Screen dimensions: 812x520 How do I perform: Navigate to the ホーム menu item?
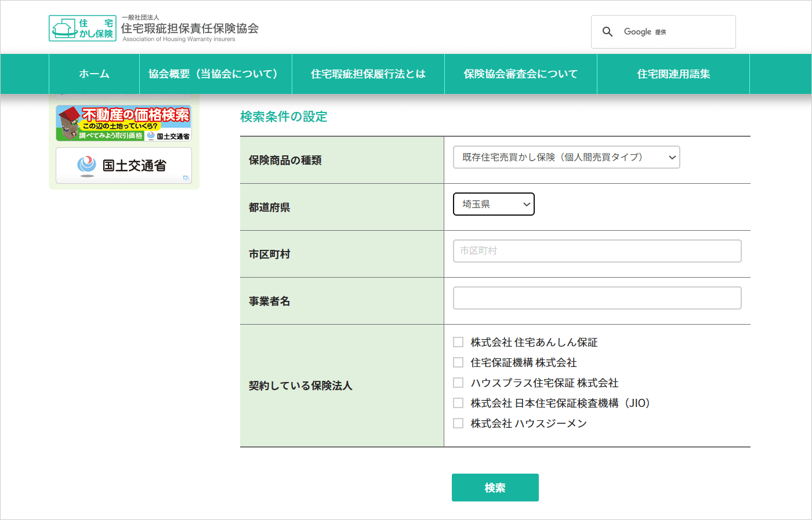tap(93, 74)
